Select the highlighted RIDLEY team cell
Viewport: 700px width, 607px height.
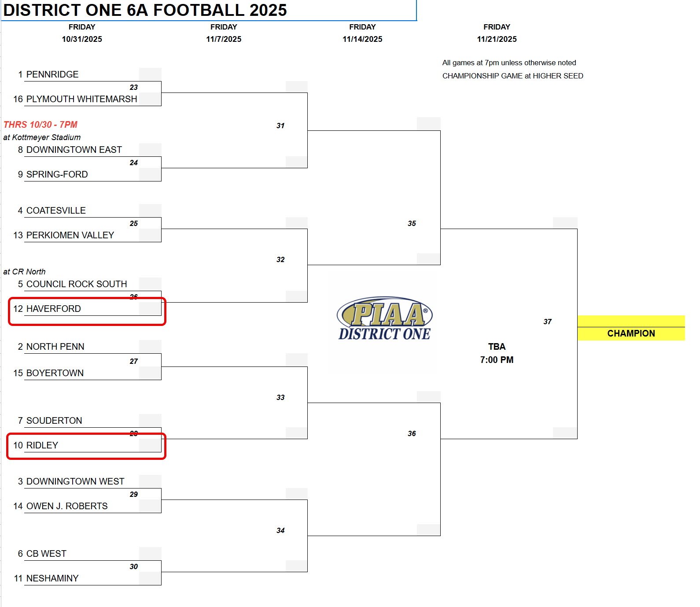click(x=42, y=445)
